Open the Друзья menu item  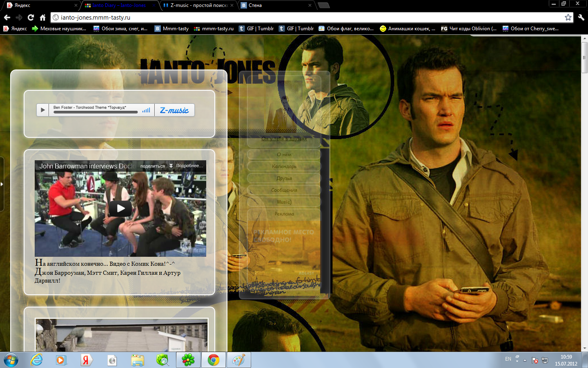tap(284, 178)
